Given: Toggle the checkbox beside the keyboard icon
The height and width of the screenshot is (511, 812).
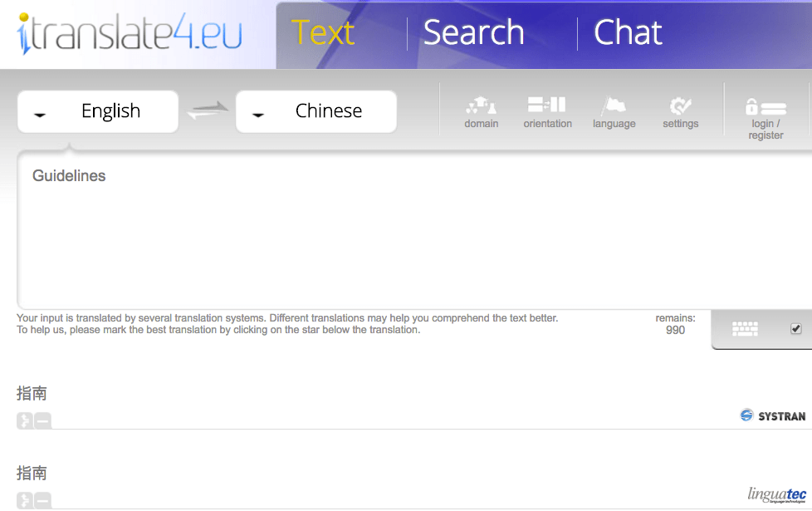Looking at the screenshot, I should [x=796, y=329].
